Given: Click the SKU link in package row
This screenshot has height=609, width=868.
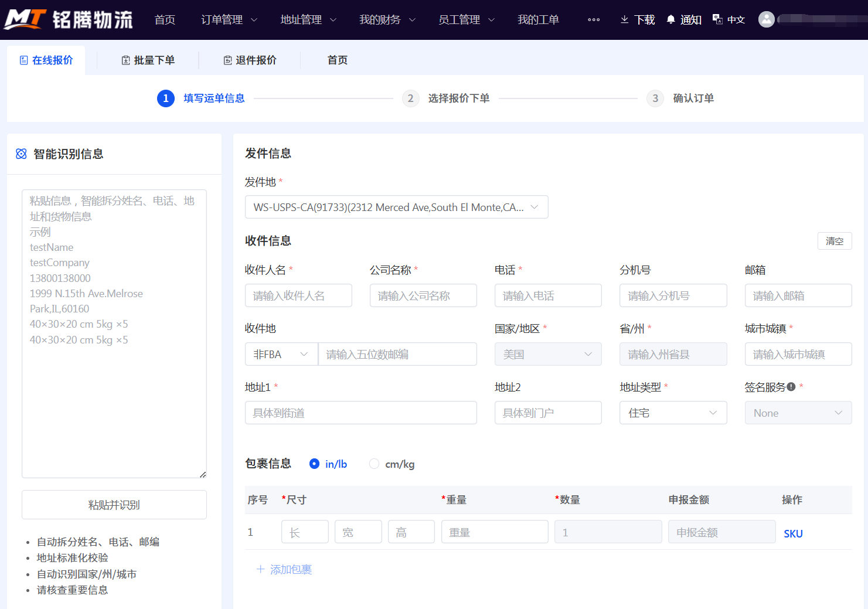Looking at the screenshot, I should click(x=793, y=533).
